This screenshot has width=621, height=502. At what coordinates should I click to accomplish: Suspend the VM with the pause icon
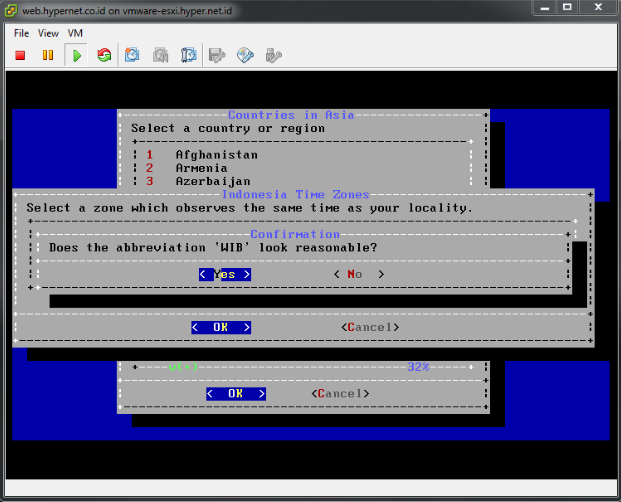click(48, 55)
